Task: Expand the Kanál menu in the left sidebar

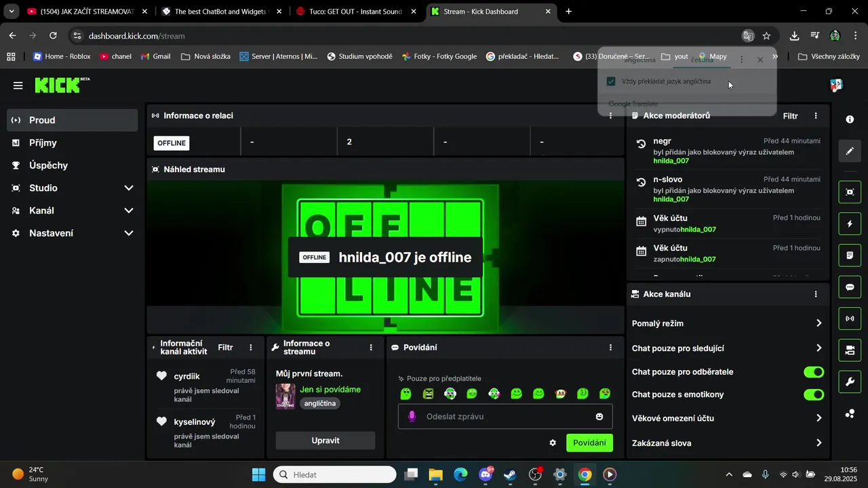Action: click(129, 211)
